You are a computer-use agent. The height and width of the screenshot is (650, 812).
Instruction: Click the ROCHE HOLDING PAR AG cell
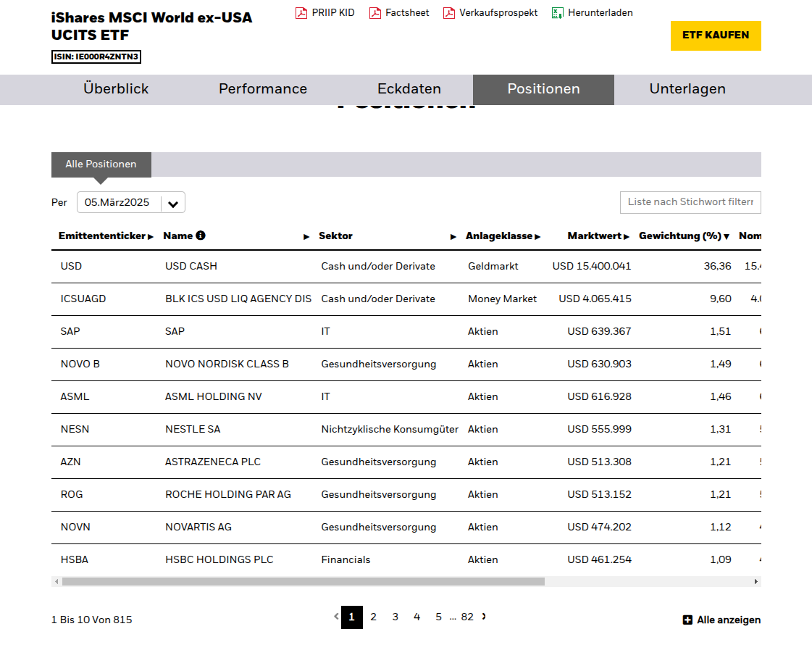(x=228, y=495)
